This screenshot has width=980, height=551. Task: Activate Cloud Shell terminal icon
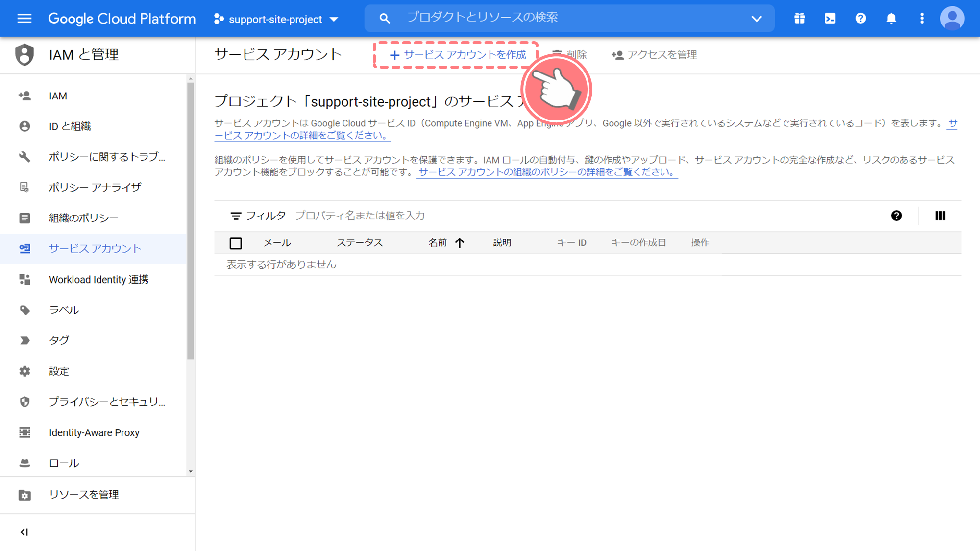click(830, 19)
